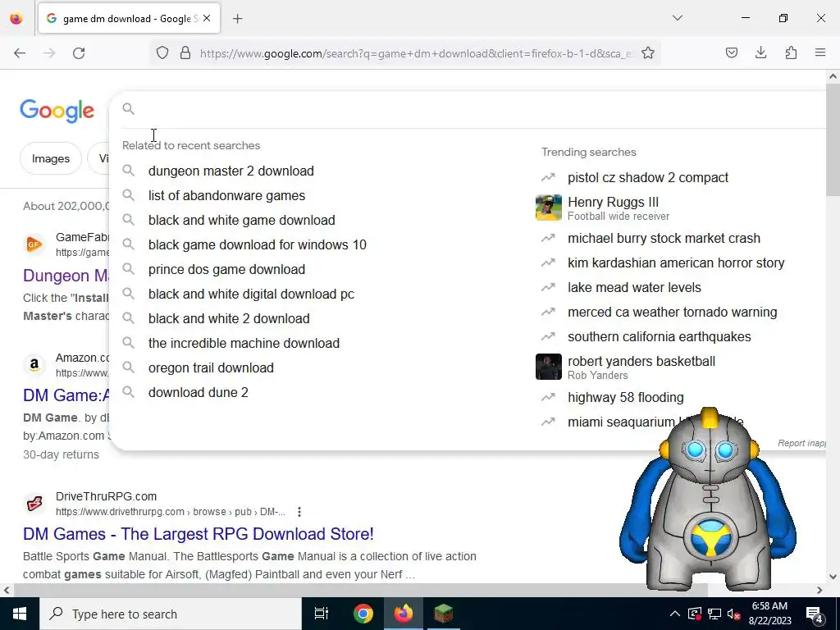Click the Firefox View icon
Viewport: 840px width, 630px height.
[16, 18]
